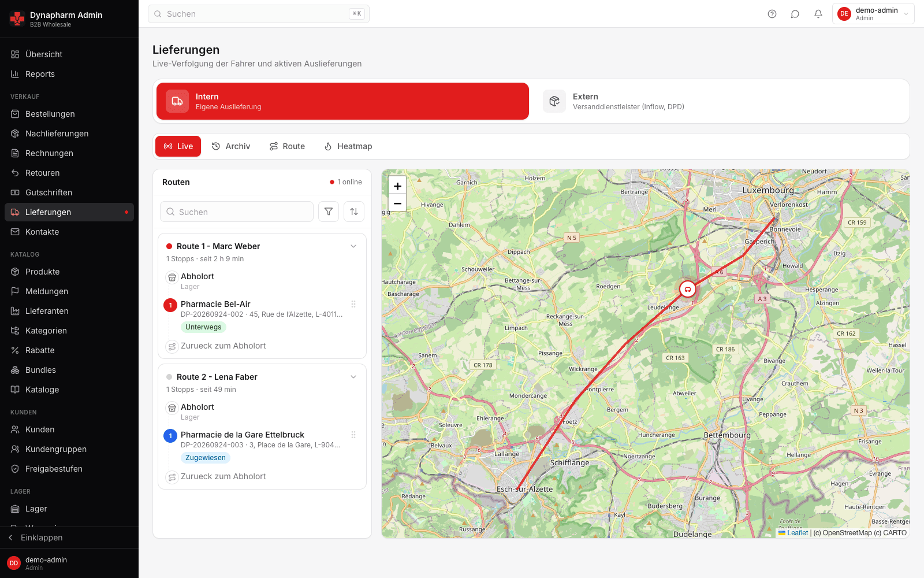Click the filter icon in Routen panel
Screen dimensions: 924x578
pyautogui.click(x=329, y=212)
